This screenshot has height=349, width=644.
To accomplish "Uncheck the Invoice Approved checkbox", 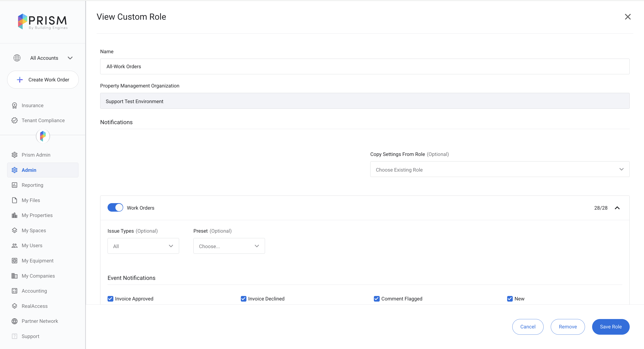I will [110, 299].
